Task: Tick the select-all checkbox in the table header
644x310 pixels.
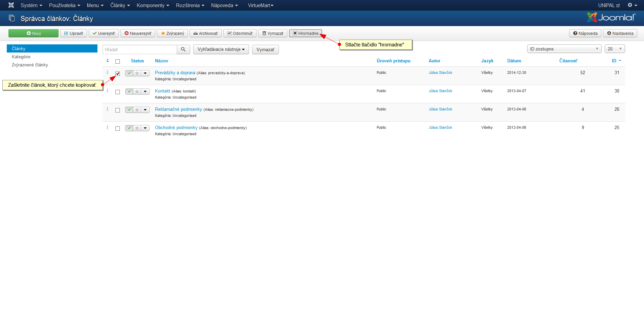Action: point(117,61)
